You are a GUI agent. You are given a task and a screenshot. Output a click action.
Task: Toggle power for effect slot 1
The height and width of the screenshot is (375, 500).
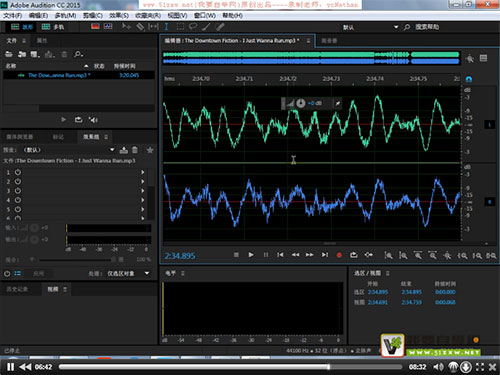coord(18,172)
